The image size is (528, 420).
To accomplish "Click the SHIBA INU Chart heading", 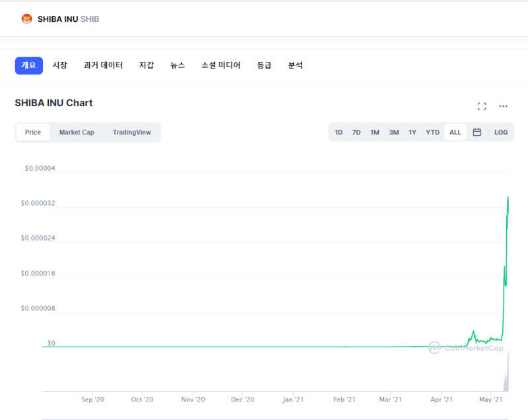I will 53,103.
